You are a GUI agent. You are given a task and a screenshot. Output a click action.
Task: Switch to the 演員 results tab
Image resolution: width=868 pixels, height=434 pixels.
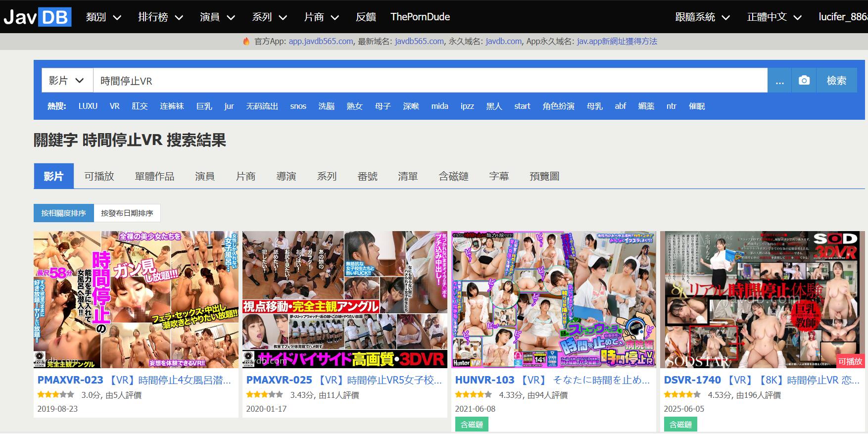coord(205,176)
